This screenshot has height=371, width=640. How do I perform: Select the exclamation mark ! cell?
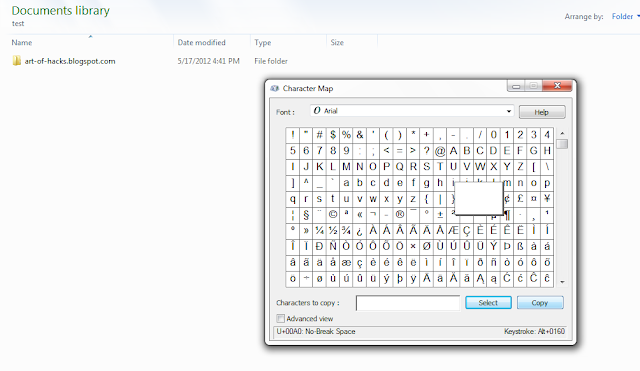[x=293, y=135]
